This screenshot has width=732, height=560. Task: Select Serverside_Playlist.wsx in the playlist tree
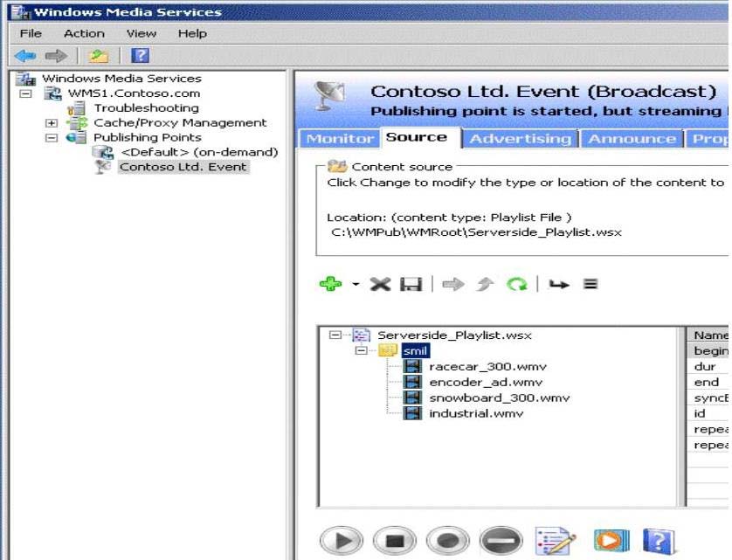tap(454, 335)
